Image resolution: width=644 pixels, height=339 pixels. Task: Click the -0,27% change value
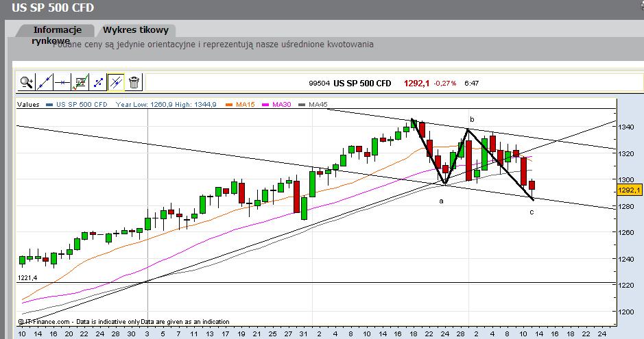445,84
